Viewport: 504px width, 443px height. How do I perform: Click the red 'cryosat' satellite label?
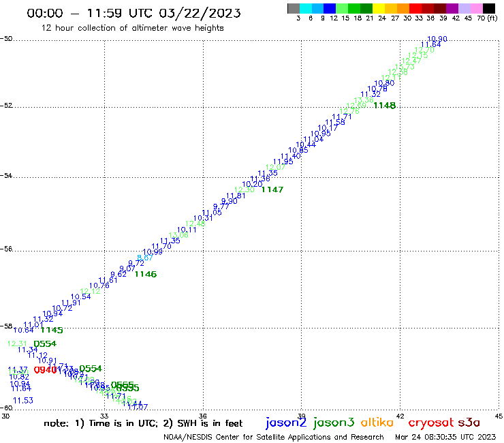[x=431, y=423]
